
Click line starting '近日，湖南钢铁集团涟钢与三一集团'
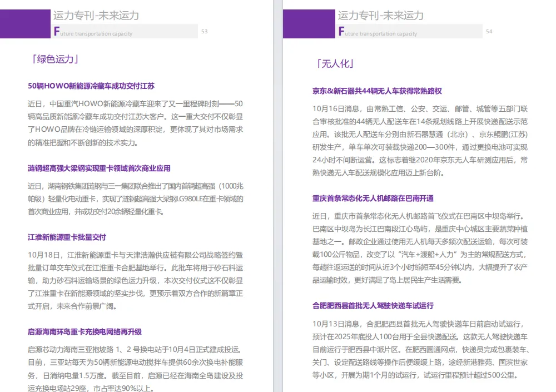pyautogui.click(x=136, y=186)
